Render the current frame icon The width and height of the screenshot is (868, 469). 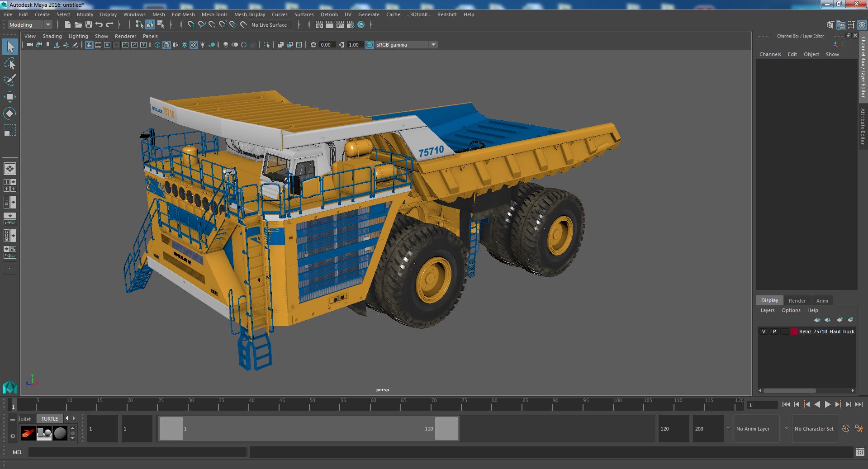[330, 25]
